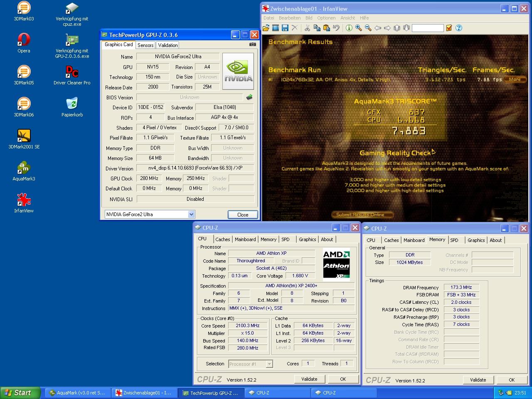Open About tab in right CPU-Z window
The width and height of the screenshot is (532, 399).
(x=496, y=240)
